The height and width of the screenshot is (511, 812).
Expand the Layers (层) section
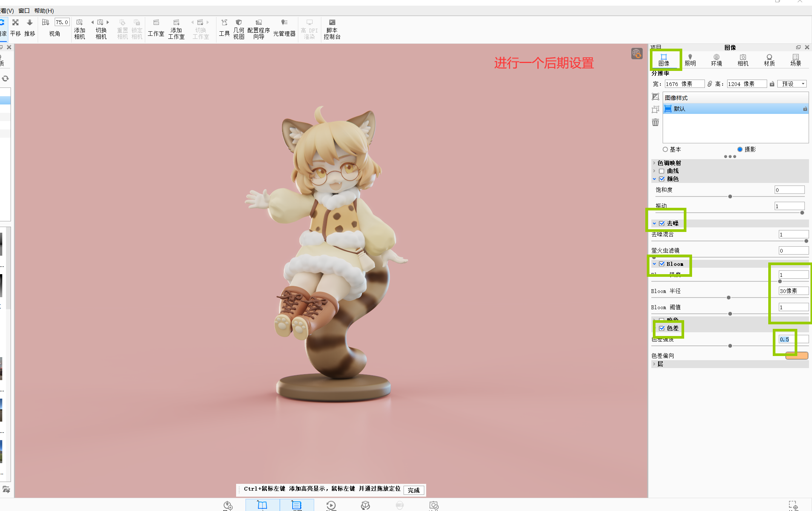pyautogui.click(x=654, y=364)
